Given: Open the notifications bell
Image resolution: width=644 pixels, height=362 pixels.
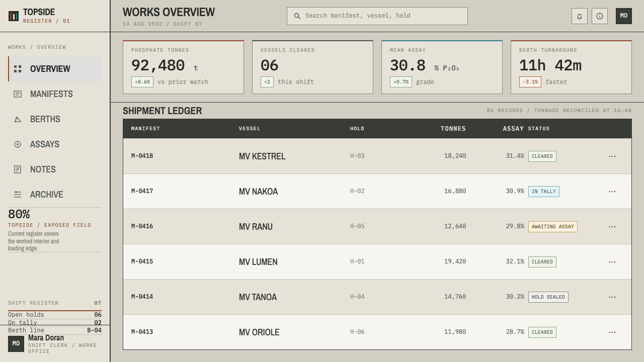Looking at the screenshot, I should click(580, 16).
